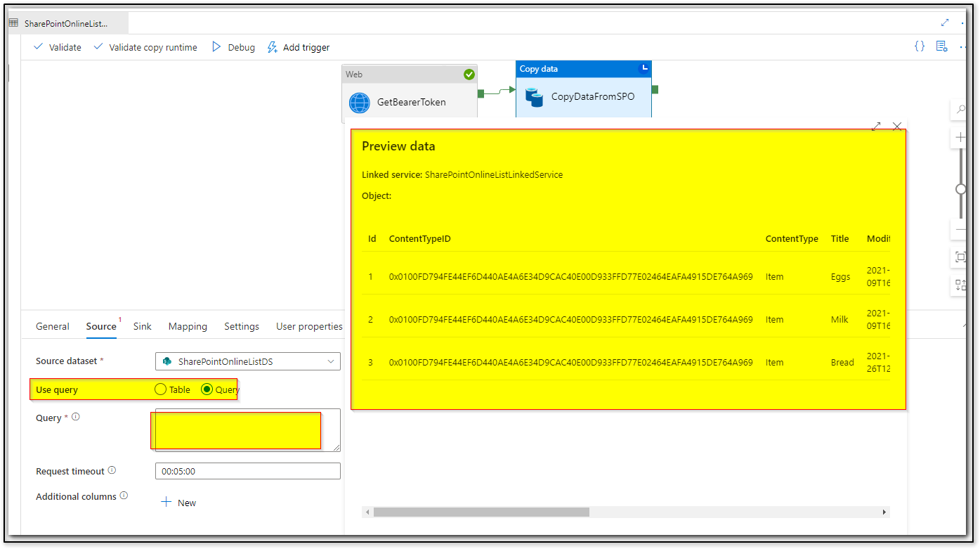980x549 pixels.
Task: Click the ContentTypeID column header
Action: pos(419,239)
